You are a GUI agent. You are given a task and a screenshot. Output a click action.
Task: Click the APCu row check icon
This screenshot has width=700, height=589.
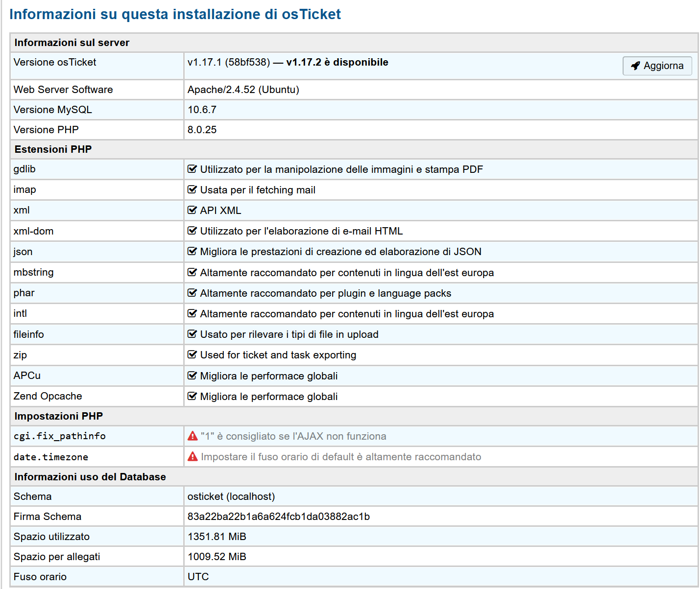coord(192,376)
